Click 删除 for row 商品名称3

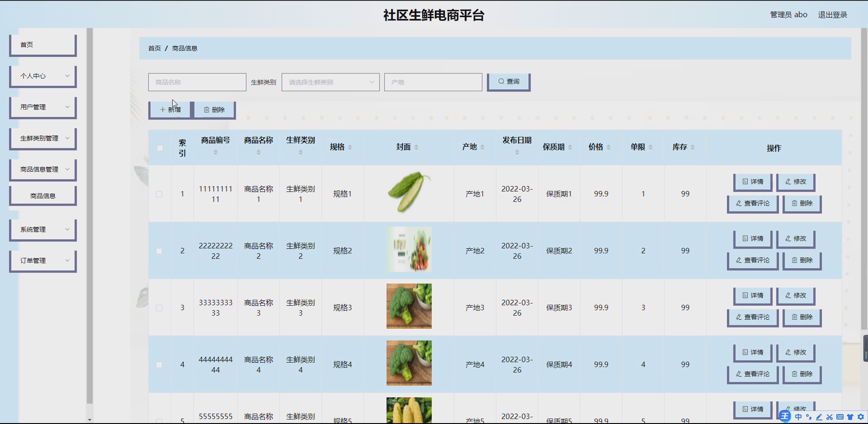click(802, 318)
